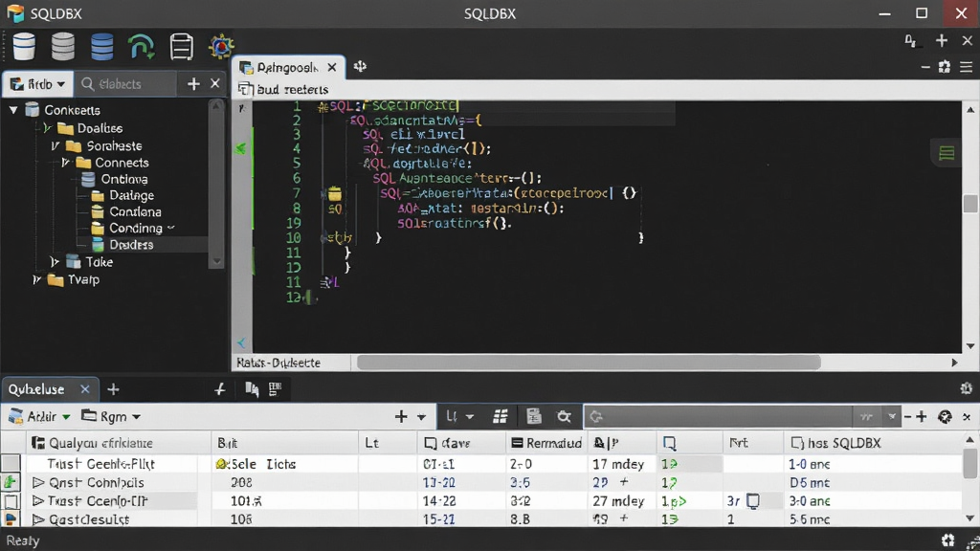Click the blue stacked database toolbar icon
Screen dimensions: 980x551
(x=101, y=47)
